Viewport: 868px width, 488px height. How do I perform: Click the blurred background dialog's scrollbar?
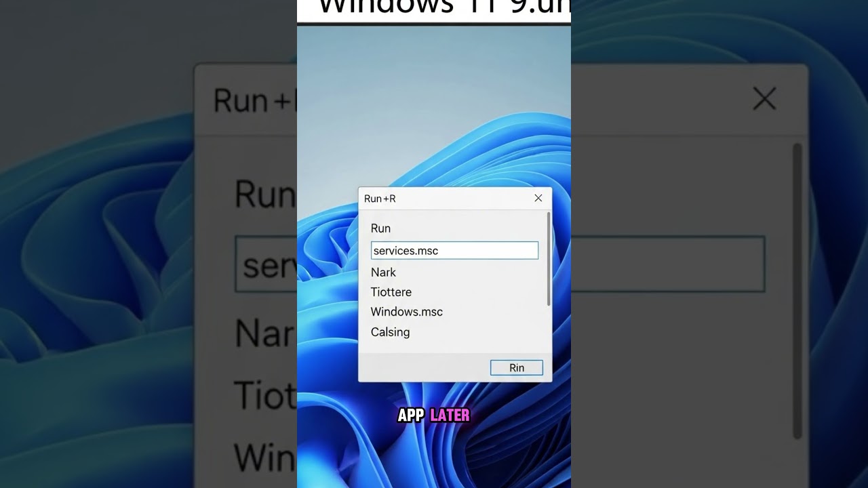coord(797,291)
